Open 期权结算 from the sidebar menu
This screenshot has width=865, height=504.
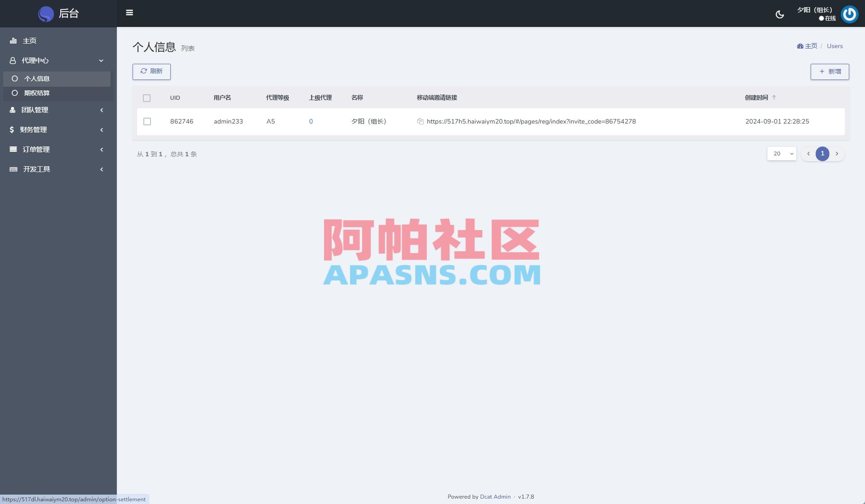(37, 93)
